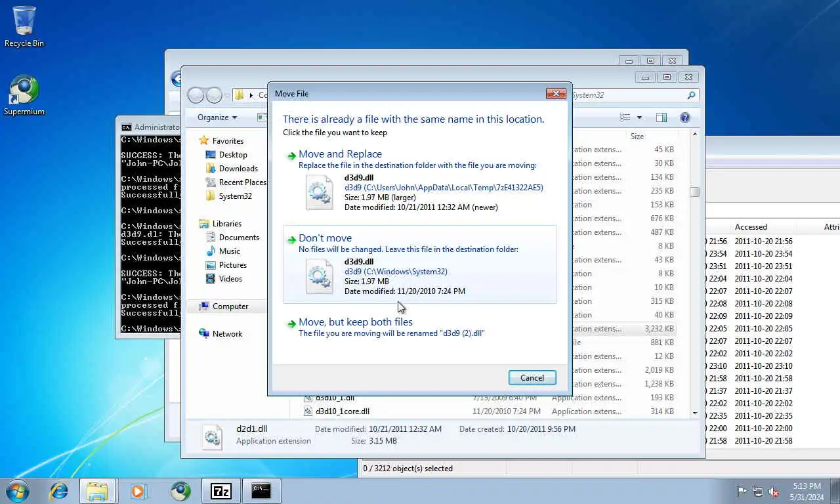Viewport: 840px width, 504px height.
Task: Switch to Command Prompt taskbar button
Action: (x=261, y=491)
